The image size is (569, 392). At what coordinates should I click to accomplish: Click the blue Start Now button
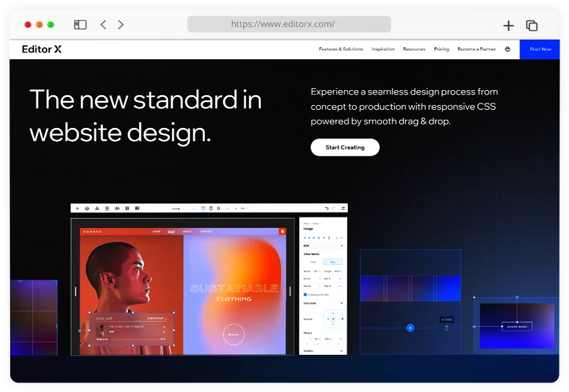[539, 49]
